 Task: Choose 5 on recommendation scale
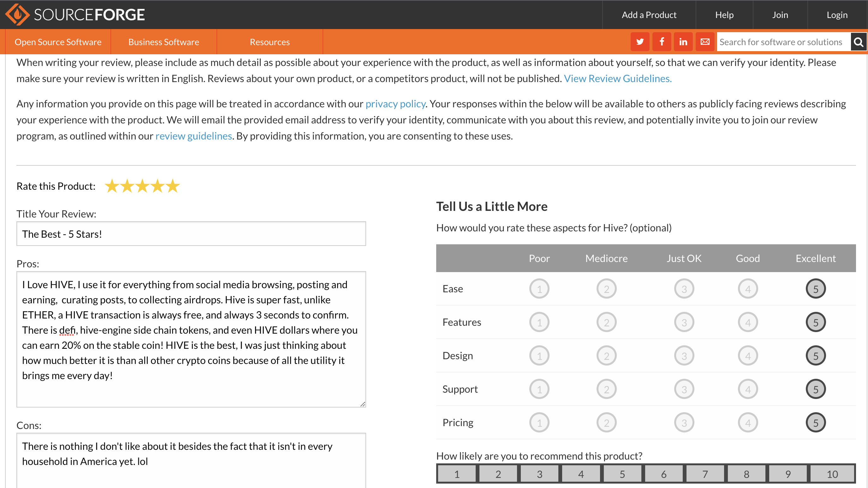622,474
